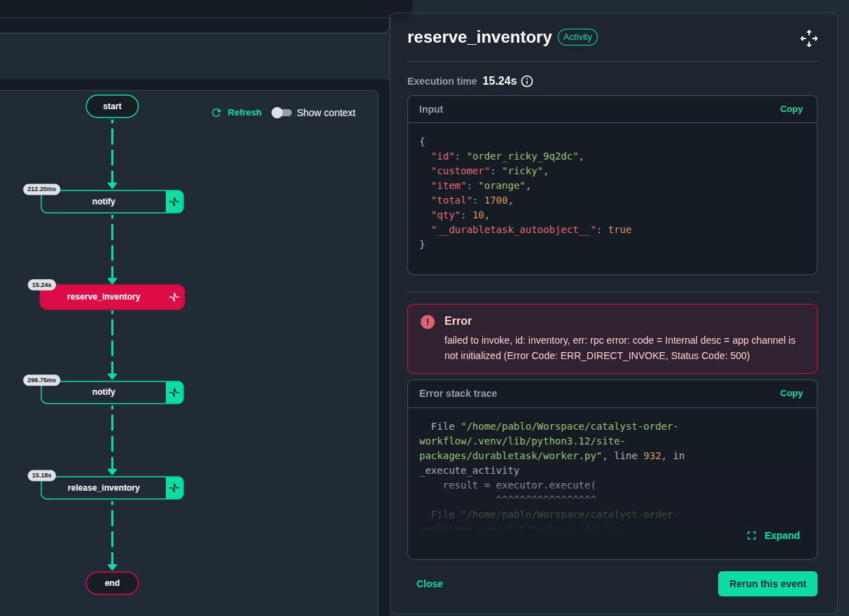Click the 296.75ms duration badge
The height and width of the screenshot is (616, 849).
point(42,380)
